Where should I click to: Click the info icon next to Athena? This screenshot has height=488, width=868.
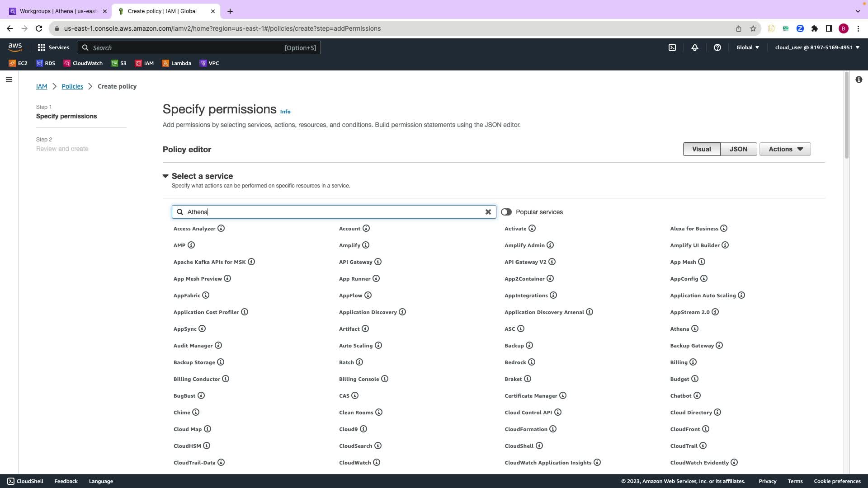pos(695,328)
